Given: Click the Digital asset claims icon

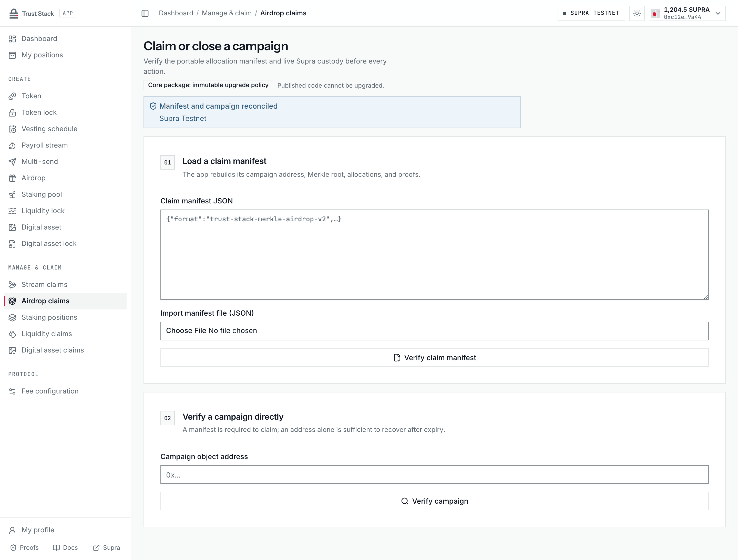Looking at the screenshot, I should (x=12, y=350).
